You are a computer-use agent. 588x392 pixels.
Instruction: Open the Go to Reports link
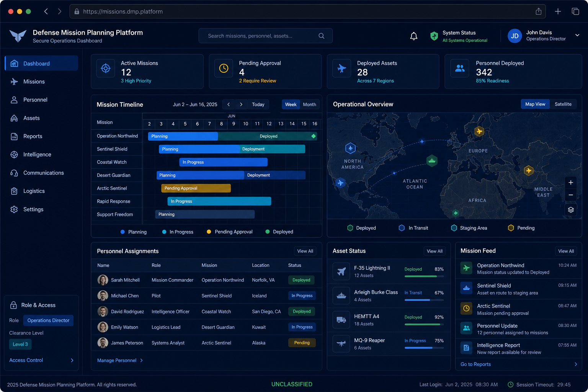click(475, 364)
